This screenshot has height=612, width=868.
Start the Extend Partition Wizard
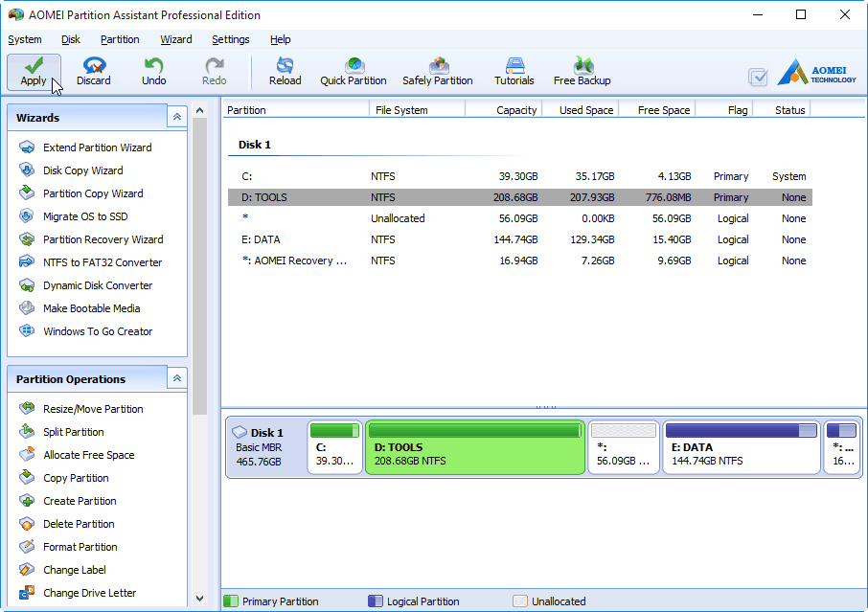(85, 147)
